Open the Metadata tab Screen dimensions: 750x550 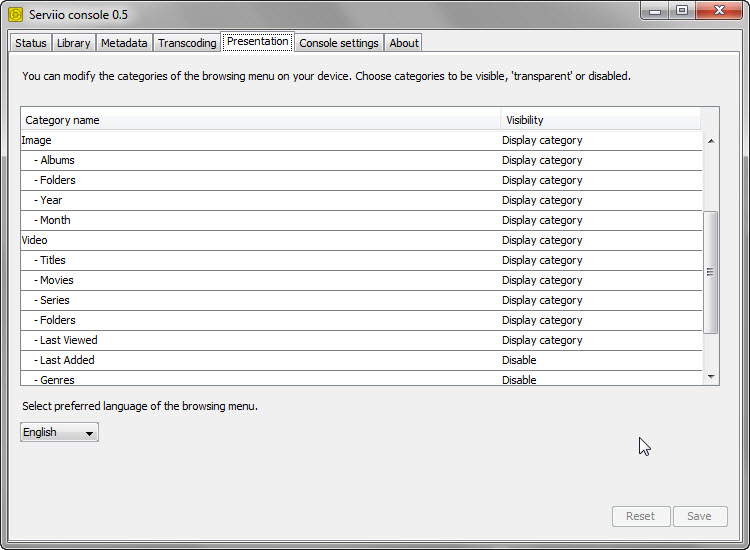pos(125,43)
